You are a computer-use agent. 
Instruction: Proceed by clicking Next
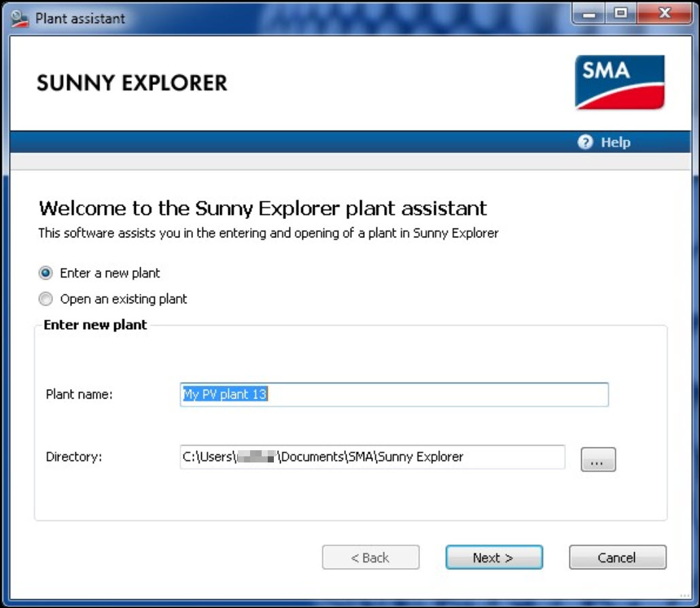click(493, 557)
